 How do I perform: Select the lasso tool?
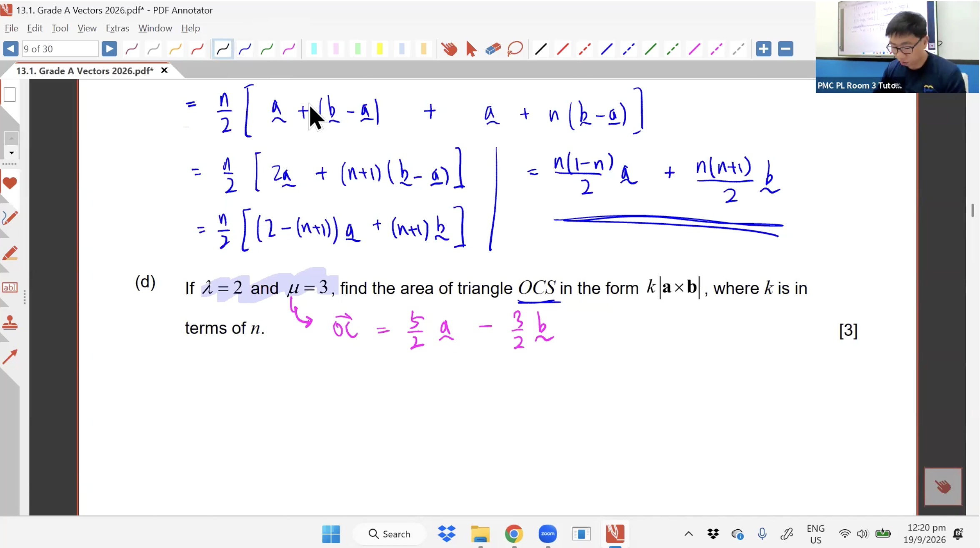(x=515, y=49)
